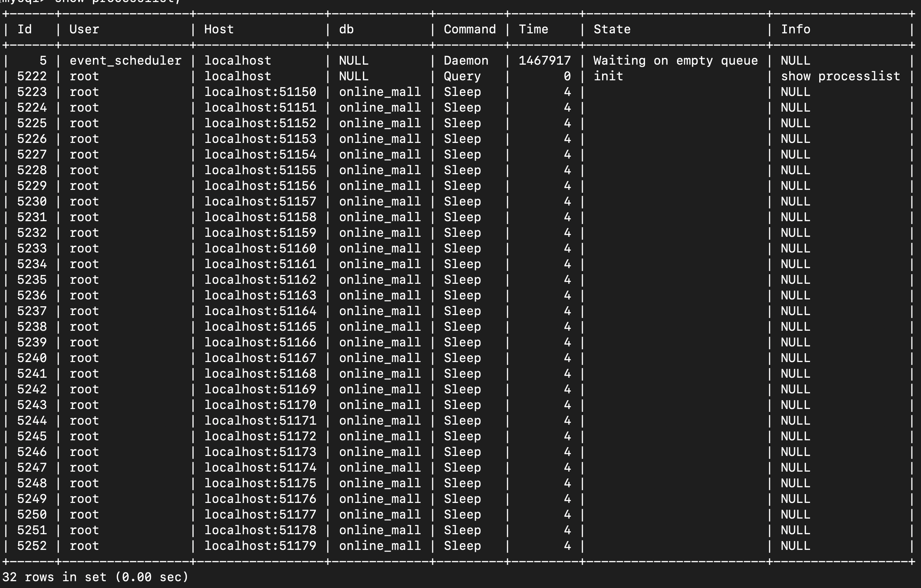Click host localhost:51175
This screenshot has width=921, height=588.
pyautogui.click(x=260, y=484)
